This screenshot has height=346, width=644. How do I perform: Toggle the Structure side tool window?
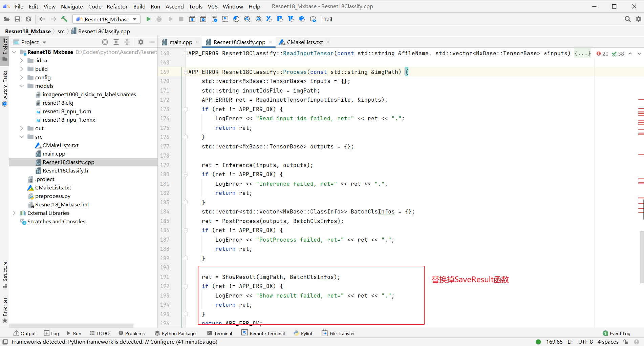(x=5, y=275)
